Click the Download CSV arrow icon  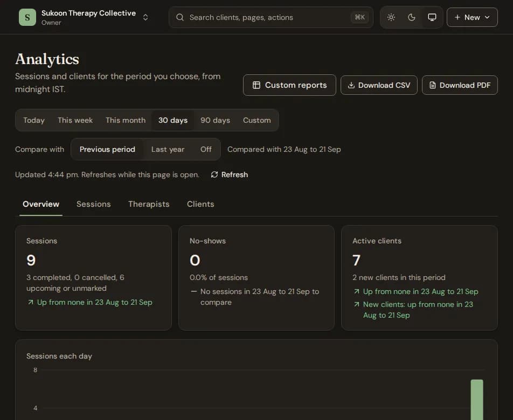[x=351, y=85]
